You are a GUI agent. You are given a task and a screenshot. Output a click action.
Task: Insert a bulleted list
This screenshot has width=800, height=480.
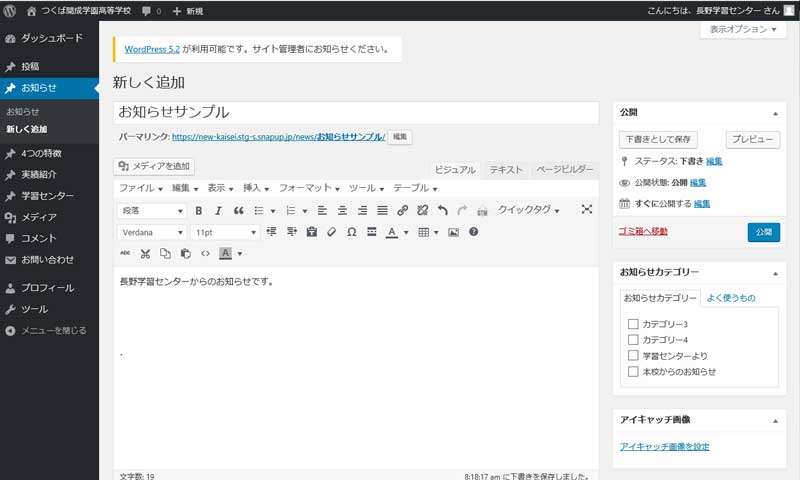259,210
